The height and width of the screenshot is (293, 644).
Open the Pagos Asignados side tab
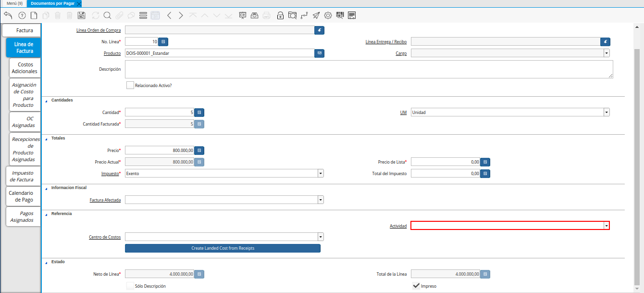click(23, 217)
